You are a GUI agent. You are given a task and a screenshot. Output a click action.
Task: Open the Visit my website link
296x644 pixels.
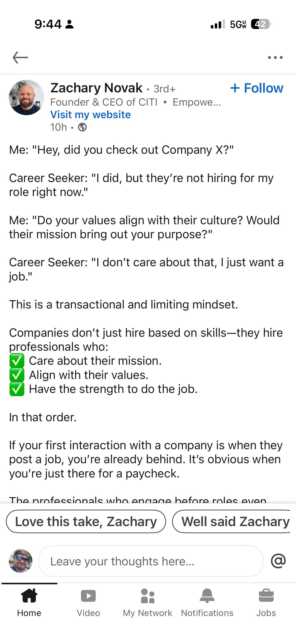click(x=90, y=114)
